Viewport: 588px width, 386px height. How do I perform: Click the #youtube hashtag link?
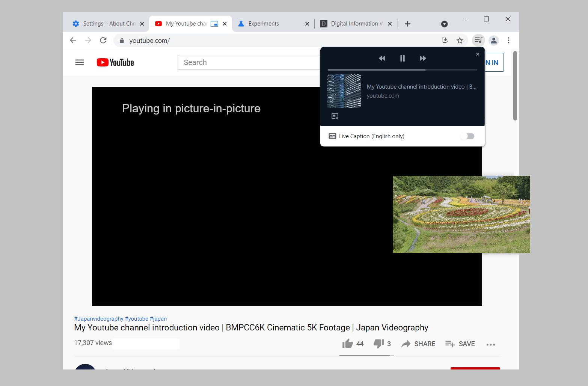(x=137, y=319)
